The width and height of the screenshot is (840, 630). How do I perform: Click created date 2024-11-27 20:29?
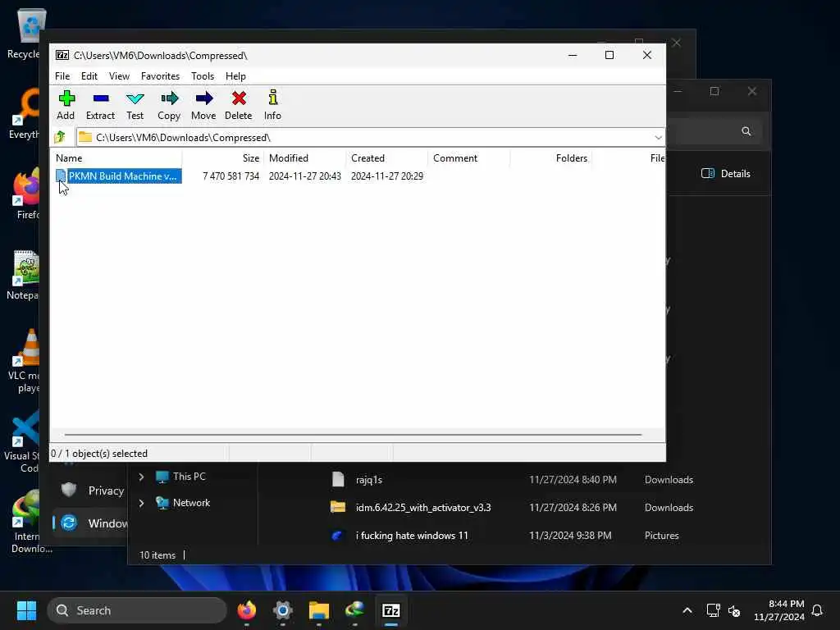click(x=387, y=176)
